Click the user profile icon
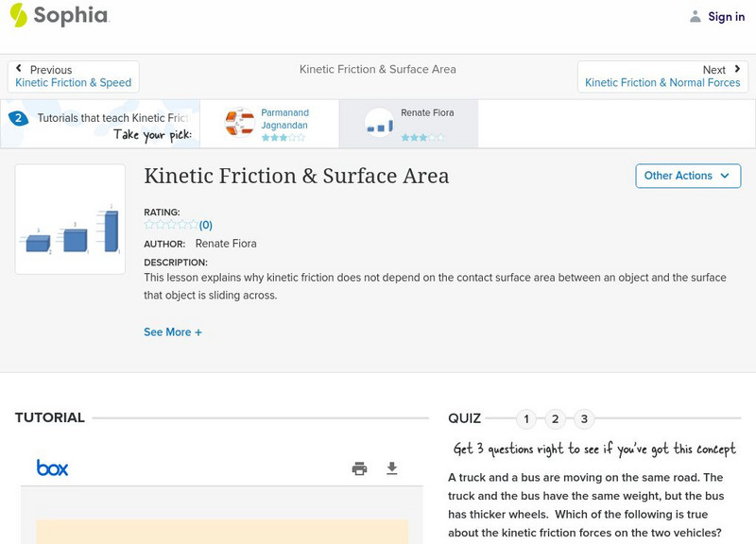This screenshot has width=756, height=544. (x=696, y=16)
